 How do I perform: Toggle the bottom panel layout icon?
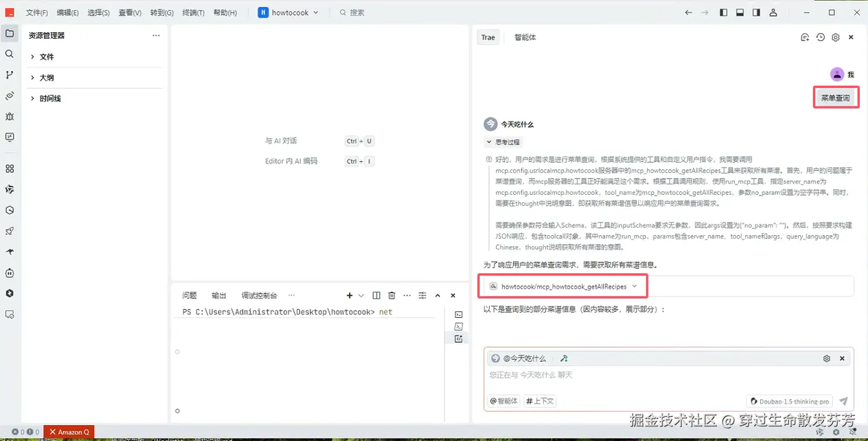[x=740, y=12]
